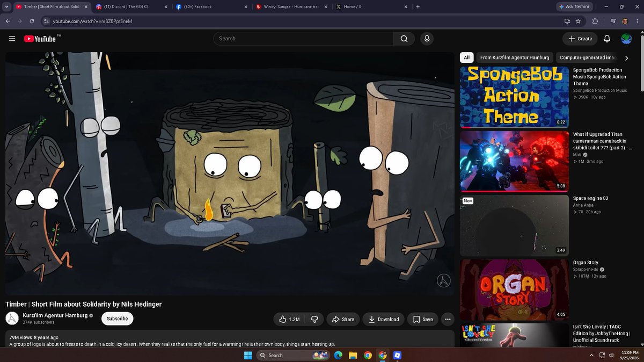This screenshot has height=362, width=644.
Task: Bookmark this page with the star icon
Action: point(578,21)
